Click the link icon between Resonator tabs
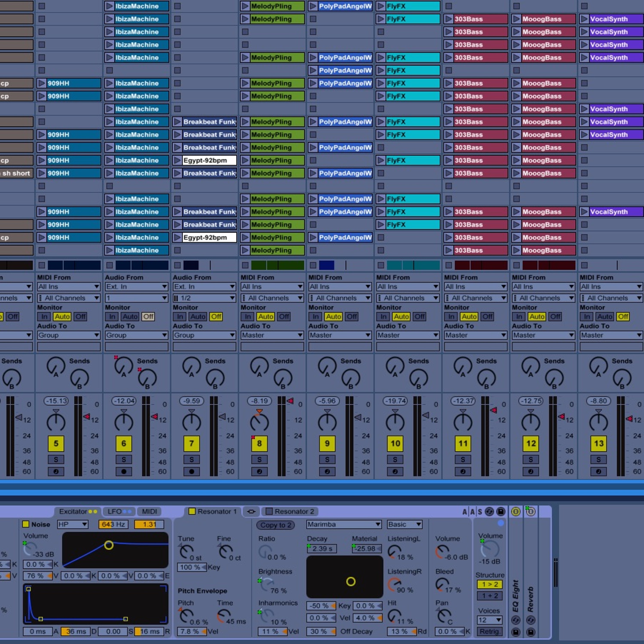 tap(251, 511)
